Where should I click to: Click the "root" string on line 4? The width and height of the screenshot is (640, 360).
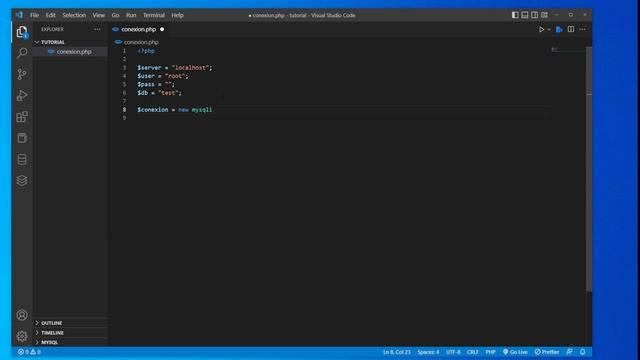[x=175, y=76]
